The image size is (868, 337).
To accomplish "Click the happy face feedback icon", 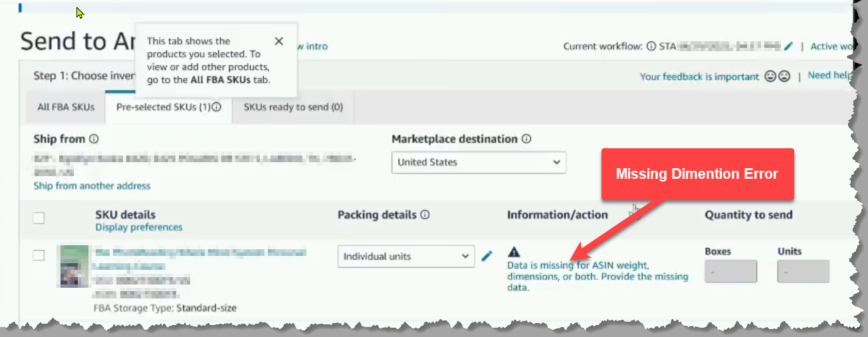I will (771, 76).
